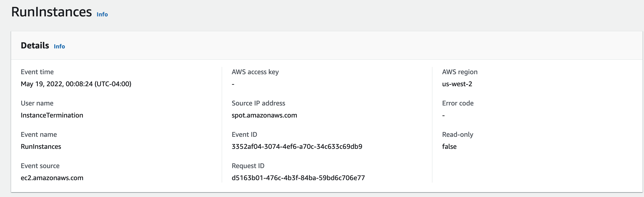Click the AWS region label
Screen dimensions: 644x197
pyautogui.click(x=460, y=72)
